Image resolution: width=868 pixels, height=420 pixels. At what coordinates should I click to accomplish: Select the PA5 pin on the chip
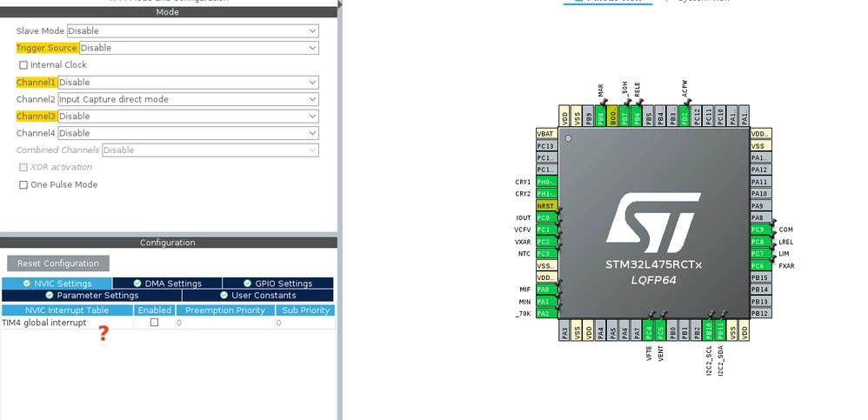click(612, 330)
